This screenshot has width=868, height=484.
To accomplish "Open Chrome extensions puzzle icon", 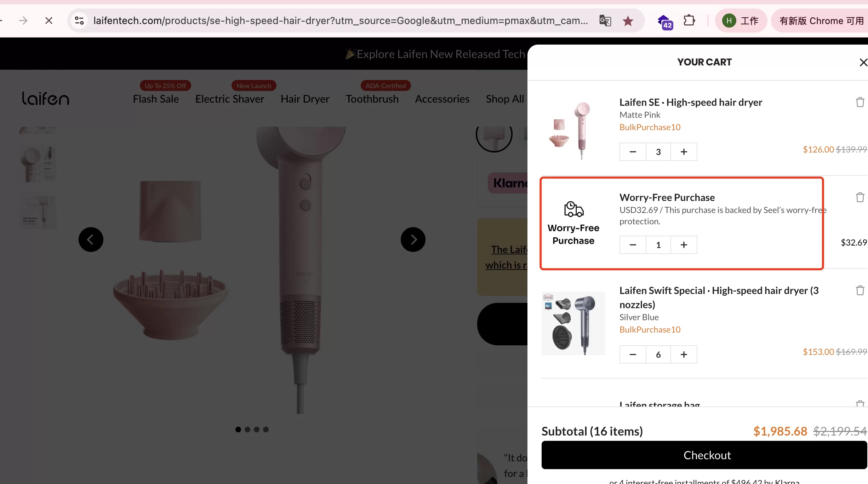I will pyautogui.click(x=689, y=21).
